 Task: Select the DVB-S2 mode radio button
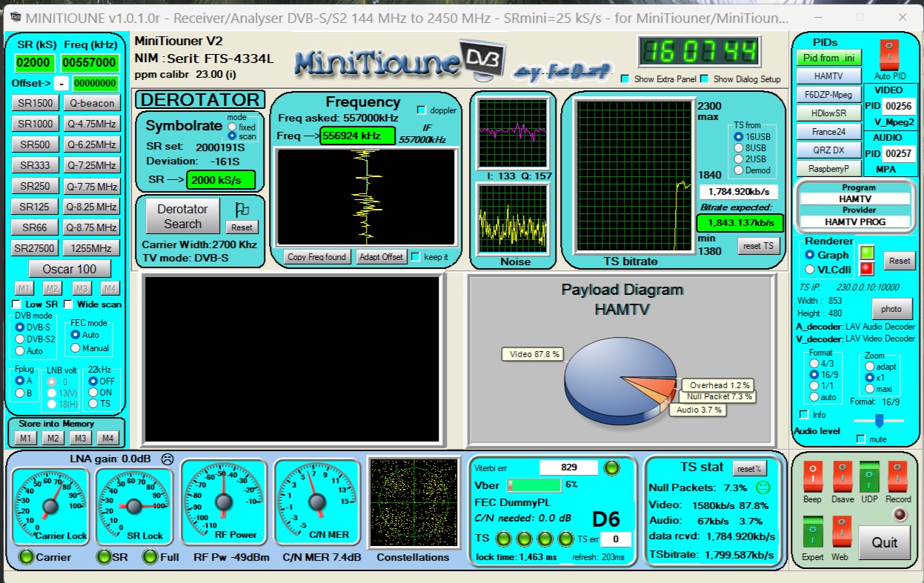(20, 339)
